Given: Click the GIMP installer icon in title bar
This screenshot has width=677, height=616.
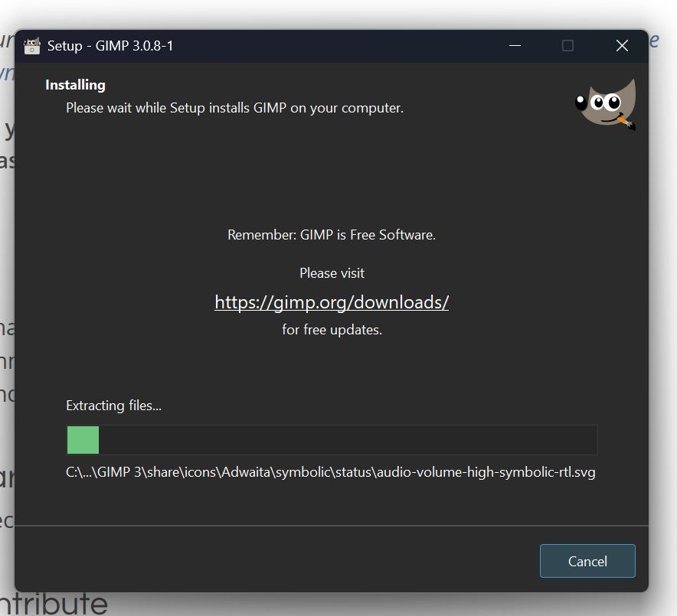Looking at the screenshot, I should tap(31, 46).
